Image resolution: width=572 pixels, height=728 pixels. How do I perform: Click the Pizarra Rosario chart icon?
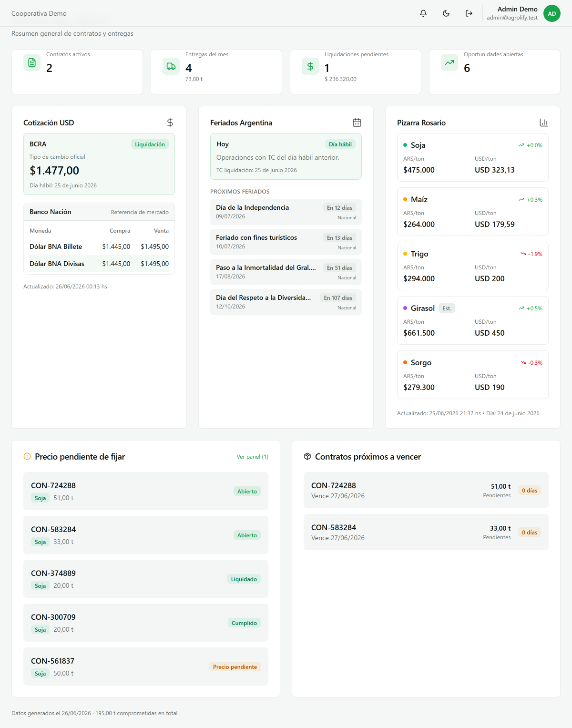(544, 123)
